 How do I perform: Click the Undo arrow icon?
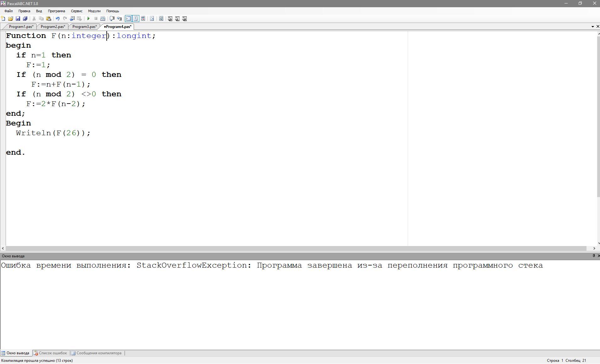pos(57,19)
